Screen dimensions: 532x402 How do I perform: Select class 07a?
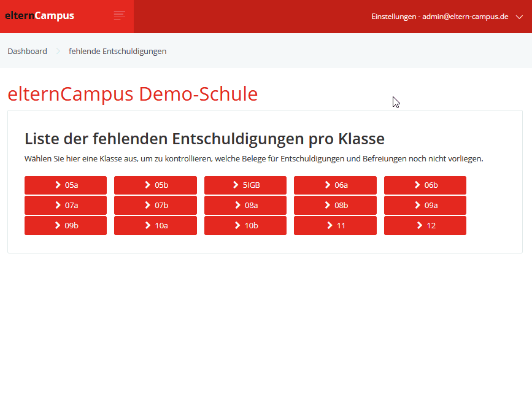click(66, 205)
